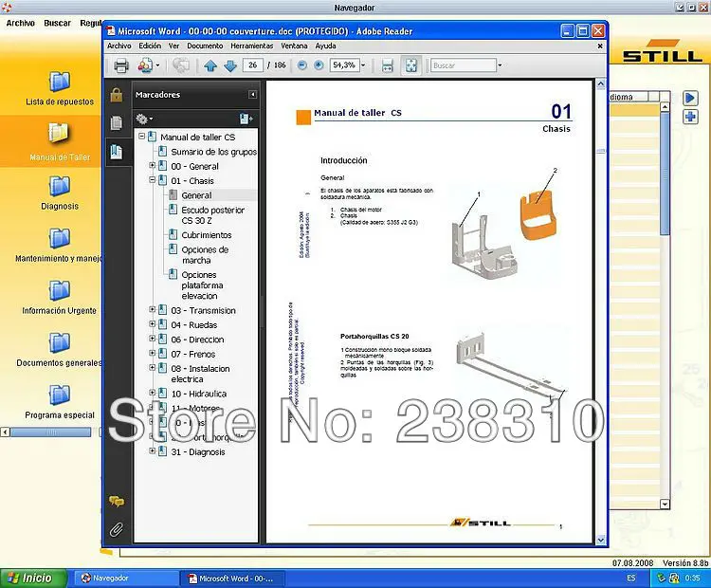Open the Documento menu

point(205,46)
